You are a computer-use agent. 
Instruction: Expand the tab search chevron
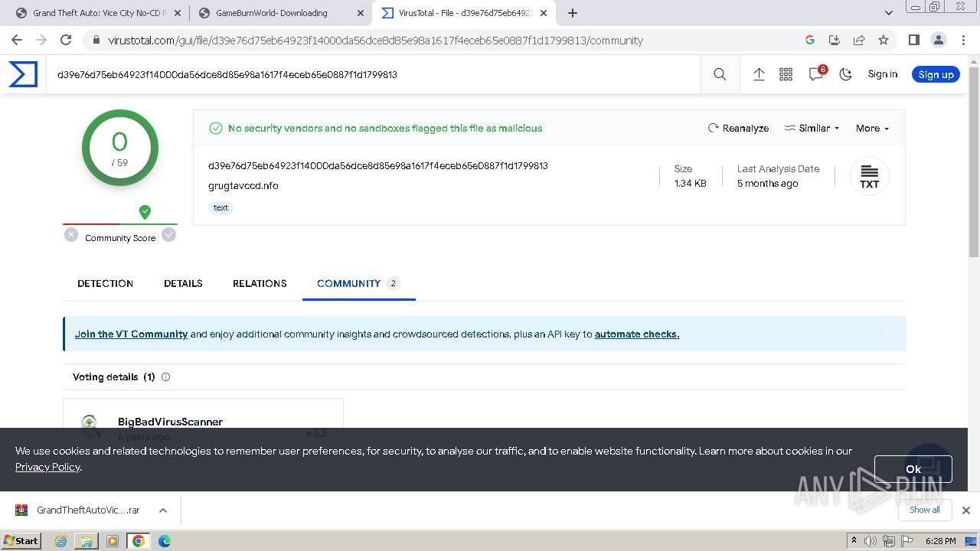pos(889,13)
